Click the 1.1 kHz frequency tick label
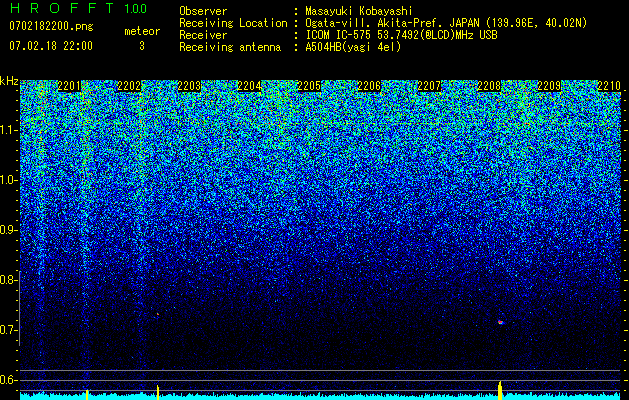 pos(7,130)
